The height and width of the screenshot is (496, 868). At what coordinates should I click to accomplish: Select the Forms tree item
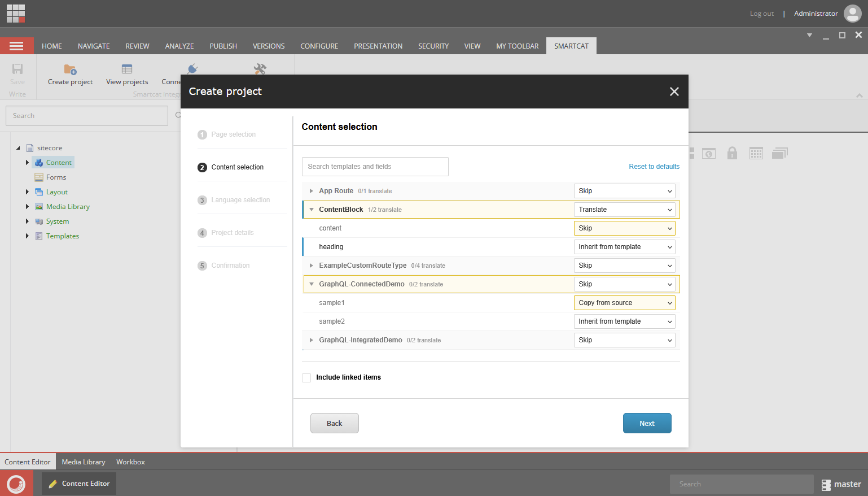[x=56, y=177]
